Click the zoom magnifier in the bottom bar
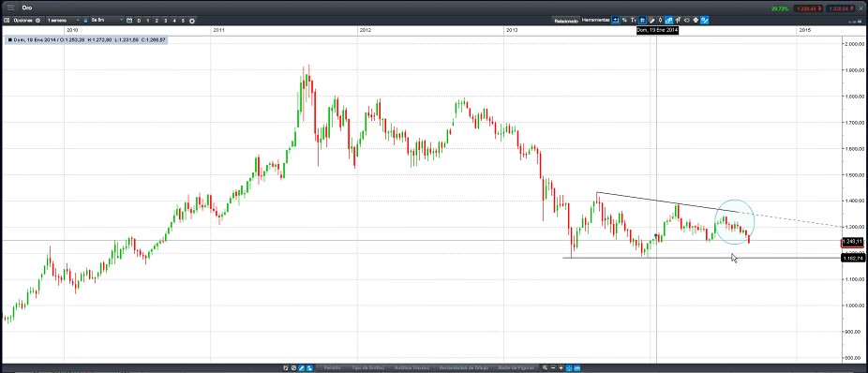 click(x=545, y=367)
